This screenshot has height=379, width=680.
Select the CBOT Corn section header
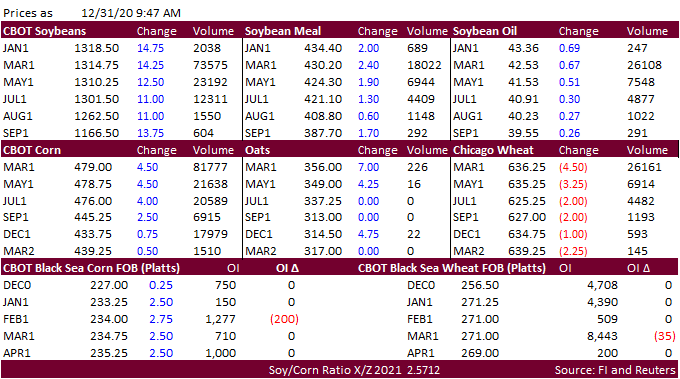click(32, 150)
